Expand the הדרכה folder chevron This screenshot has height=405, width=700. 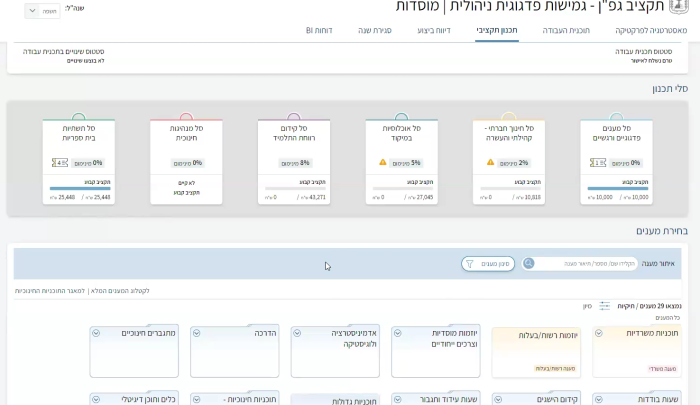coord(196,333)
